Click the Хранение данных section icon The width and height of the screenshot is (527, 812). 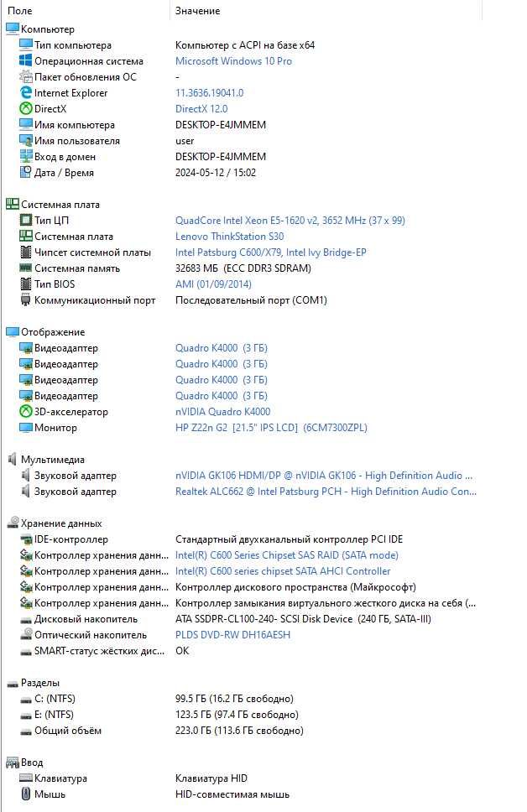(x=13, y=523)
